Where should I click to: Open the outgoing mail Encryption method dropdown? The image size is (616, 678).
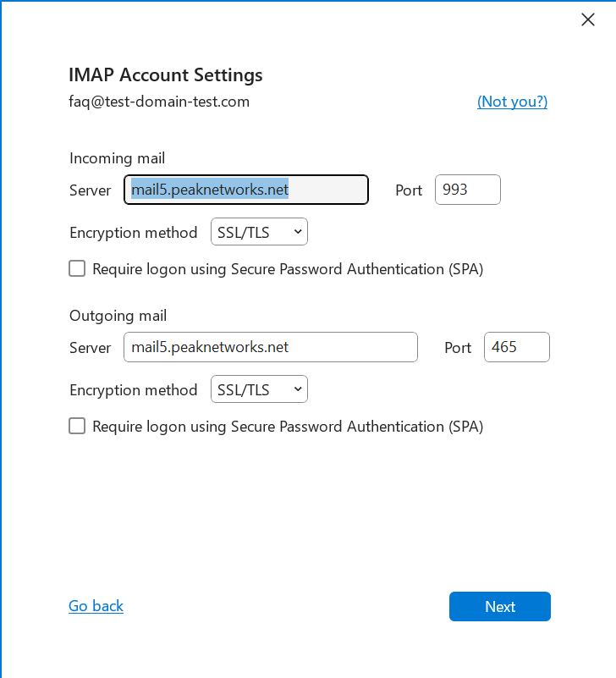coord(259,389)
